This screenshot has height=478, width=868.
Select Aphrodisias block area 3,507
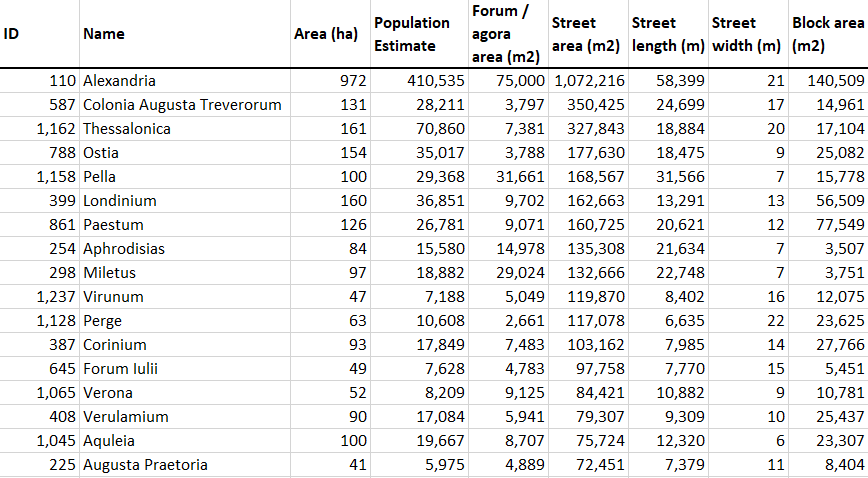point(828,249)
